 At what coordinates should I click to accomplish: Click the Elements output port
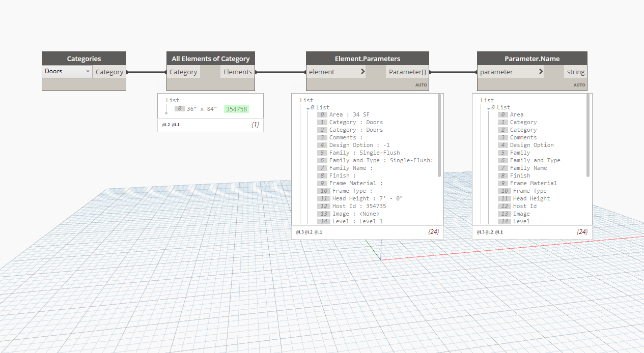click(x=238, y=72)
